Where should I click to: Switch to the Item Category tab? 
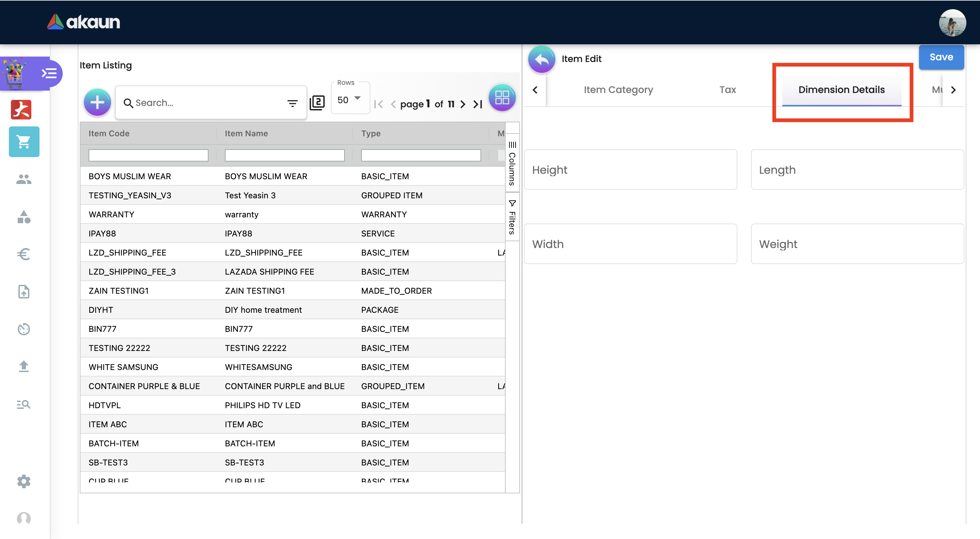[x=618, y=90]
